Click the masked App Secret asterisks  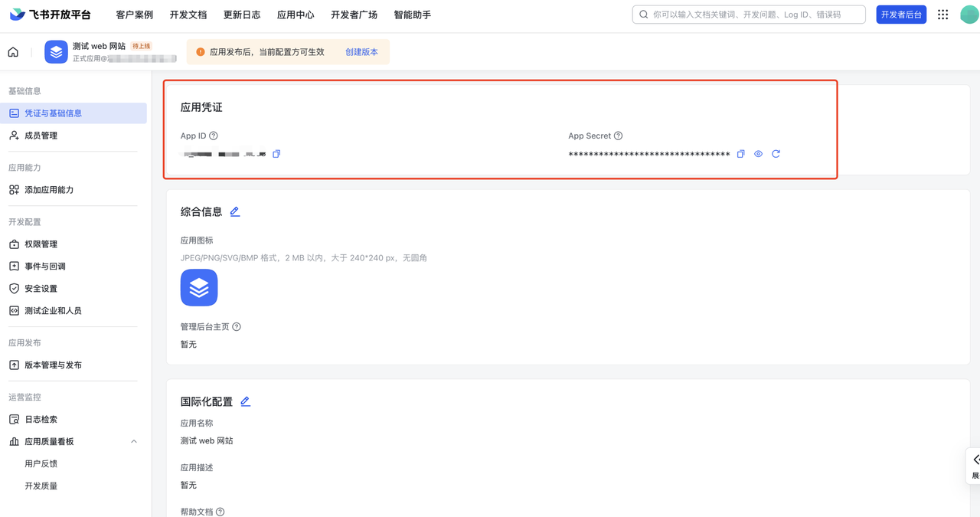tap(649, 155)
